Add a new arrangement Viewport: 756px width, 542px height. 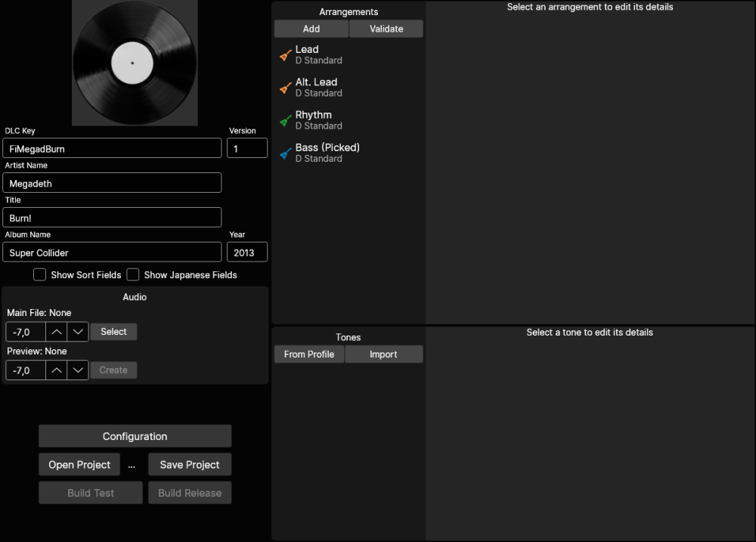point(311,29)
